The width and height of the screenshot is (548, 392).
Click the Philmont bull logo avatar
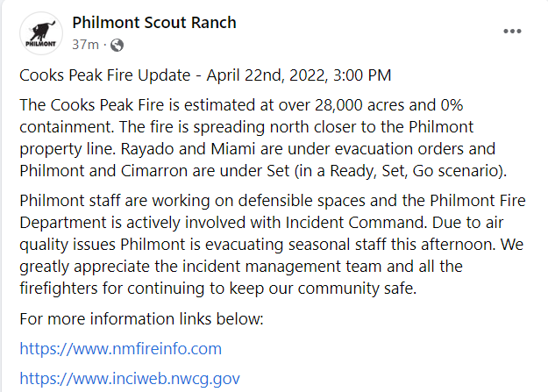[x=41, y=33]
